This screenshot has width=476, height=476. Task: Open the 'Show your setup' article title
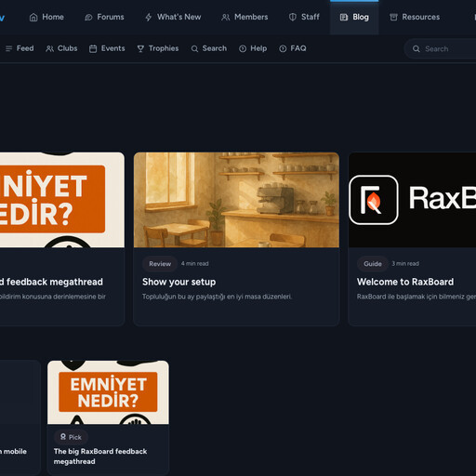point(179,282)
